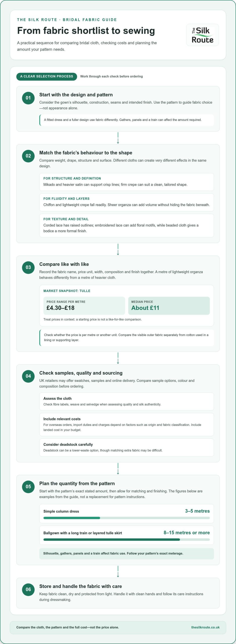Click the A Clear Selection Process pill
236x644 pixels.
[x=47, y=76]
